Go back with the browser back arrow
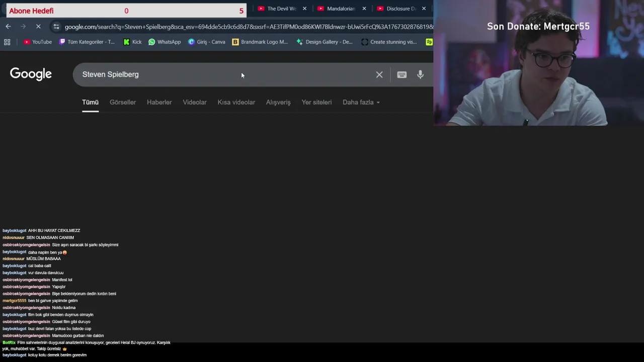This screenshot has width=644, height=362. (8, 27)
